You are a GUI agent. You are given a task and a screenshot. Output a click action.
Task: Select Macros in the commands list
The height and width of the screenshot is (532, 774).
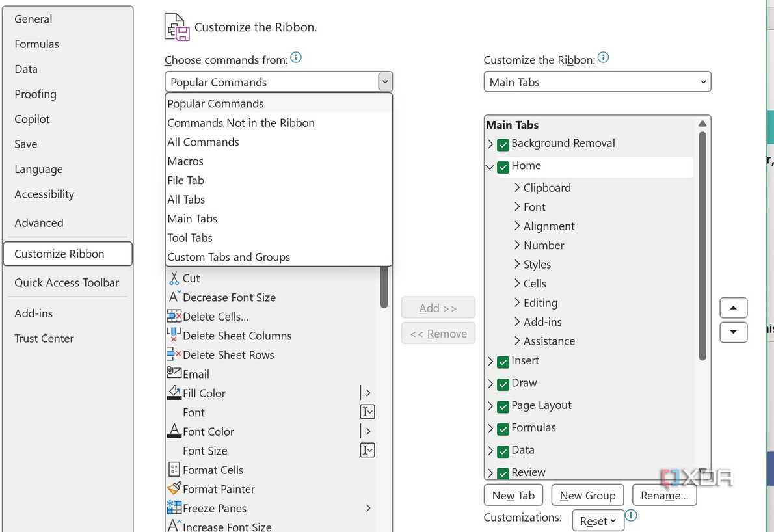pyautogui.click(x=278, y=161)
